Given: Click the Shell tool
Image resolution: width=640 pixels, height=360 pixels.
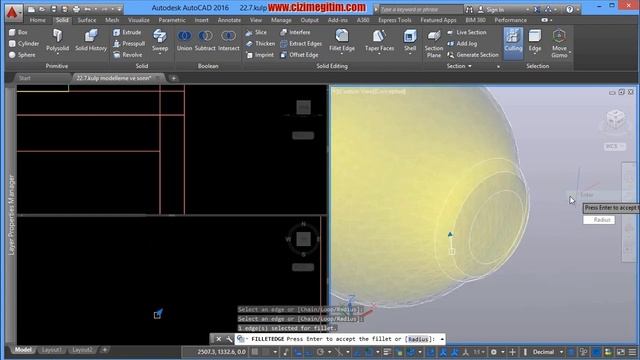Looking at the screenshot, I should [x=410, y=41].
